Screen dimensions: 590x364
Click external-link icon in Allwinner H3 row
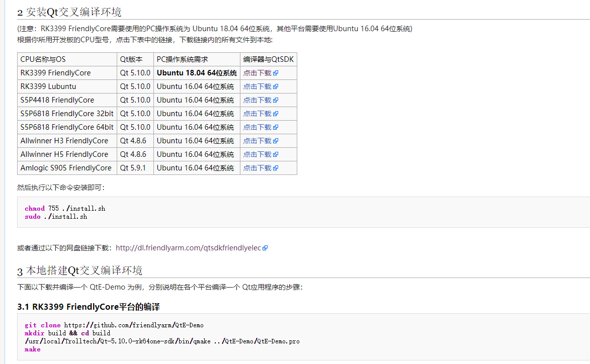coord(276,141)
